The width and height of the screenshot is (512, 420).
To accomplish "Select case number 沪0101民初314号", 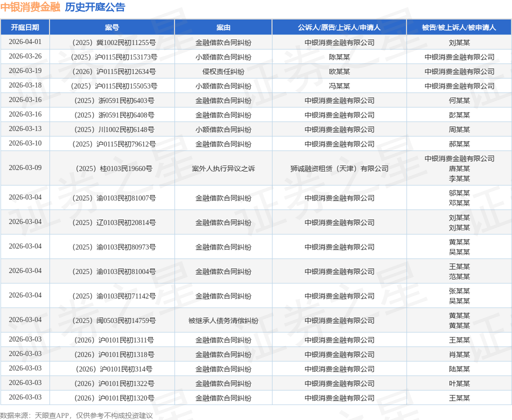I will [126, 369].
